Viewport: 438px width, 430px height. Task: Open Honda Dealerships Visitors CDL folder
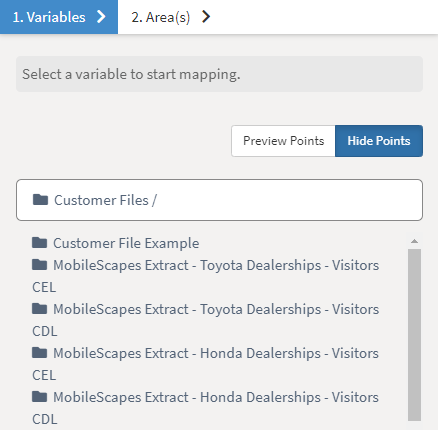205,408
